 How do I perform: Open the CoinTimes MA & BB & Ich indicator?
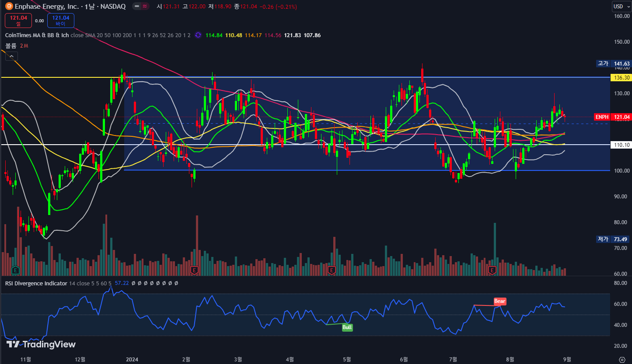tap(37, 35)
